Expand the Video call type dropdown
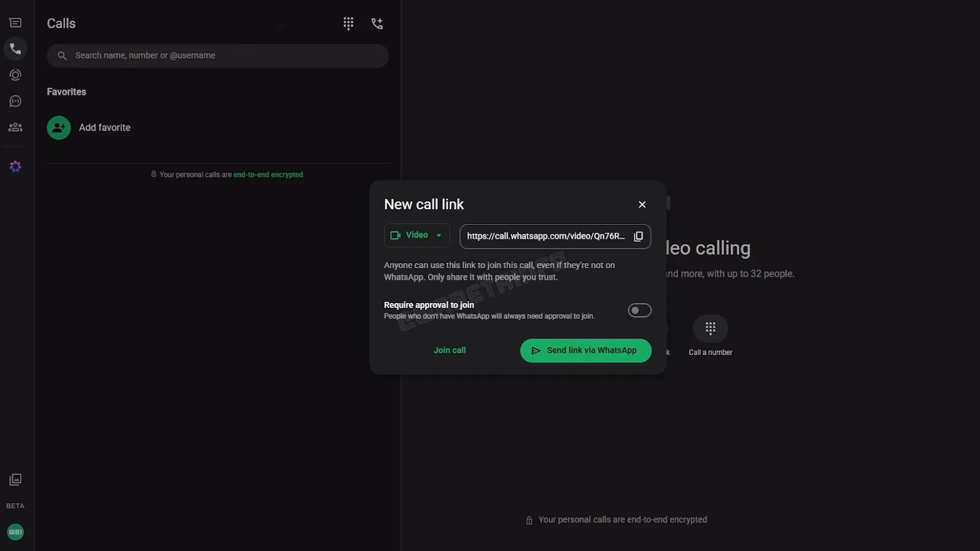980x551 pixels. pos(417,235)
